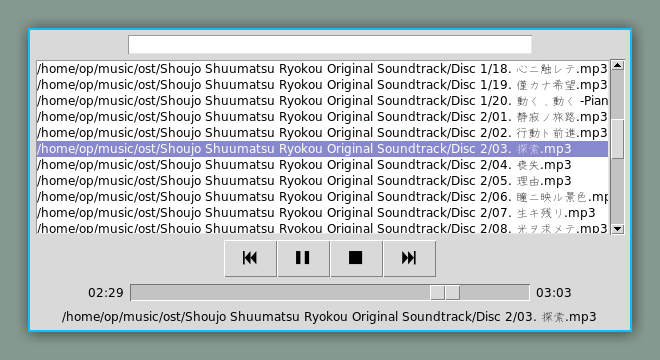Image resolution: width=660 pixels, height=360 pixels.
Task: Skip to the next track
Action: 409,258
